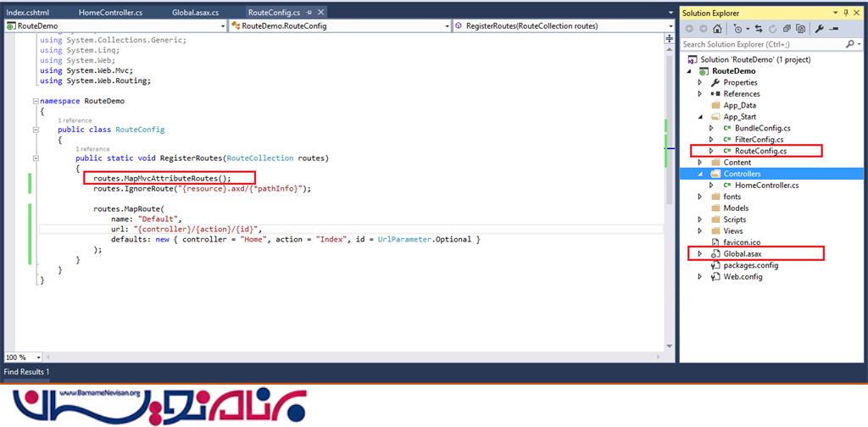Click the C# file icon beside FilterConfig.cs

tap(726, 140)
